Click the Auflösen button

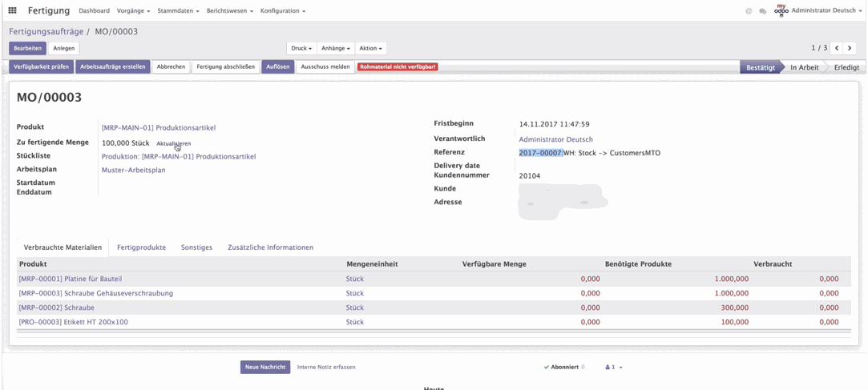click(x=278, y=67)
